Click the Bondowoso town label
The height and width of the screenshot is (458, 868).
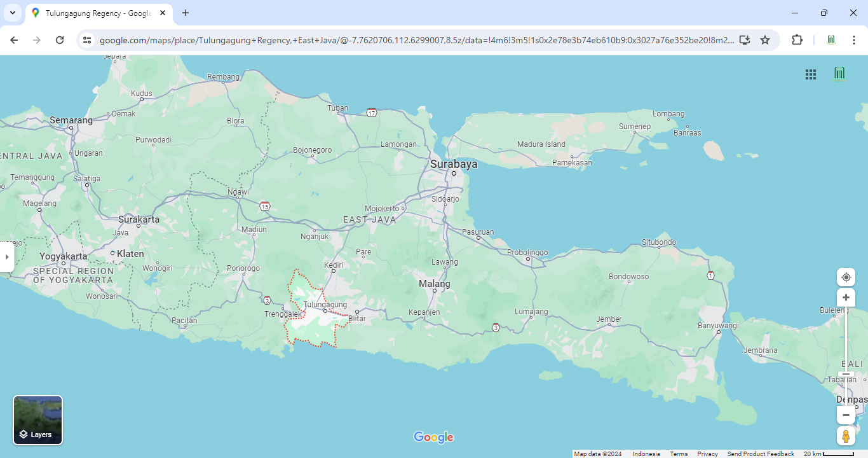[629, 277]
